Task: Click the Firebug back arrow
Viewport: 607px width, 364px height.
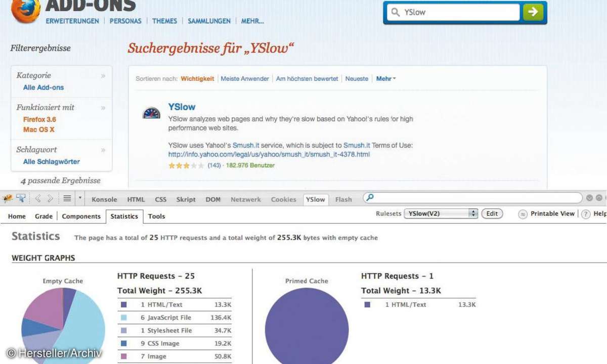Action: [38, 199]
